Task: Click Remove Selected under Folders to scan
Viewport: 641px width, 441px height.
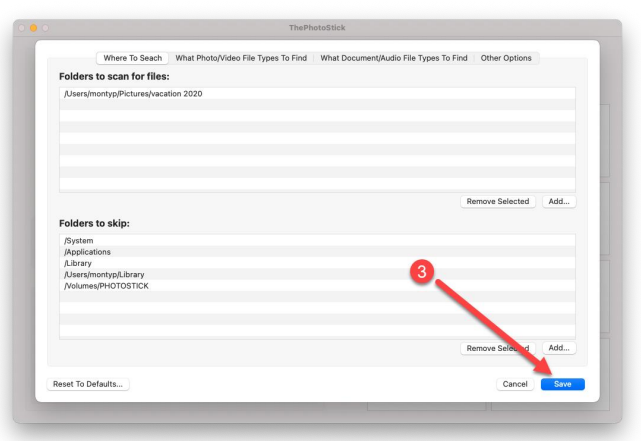Action: (x=498, y=201)
